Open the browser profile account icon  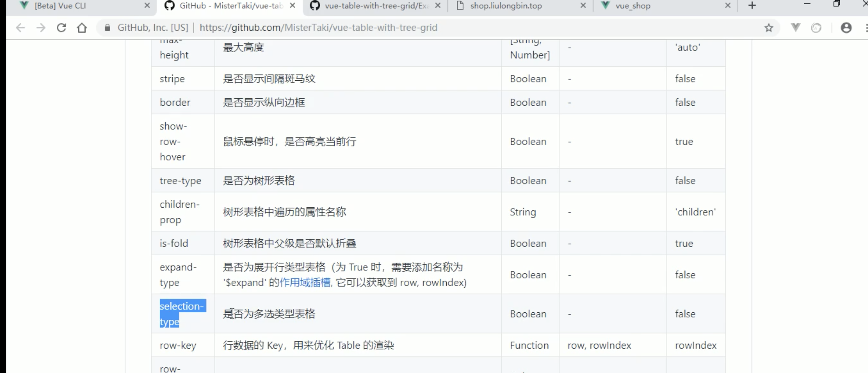[x=846, y=27]
